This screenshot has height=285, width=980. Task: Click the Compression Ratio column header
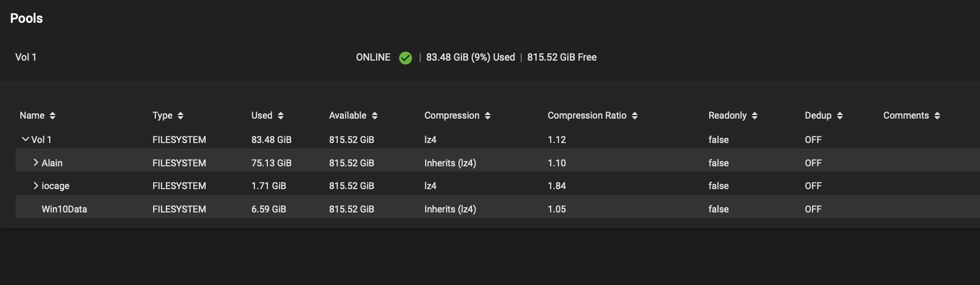point(587,116)
